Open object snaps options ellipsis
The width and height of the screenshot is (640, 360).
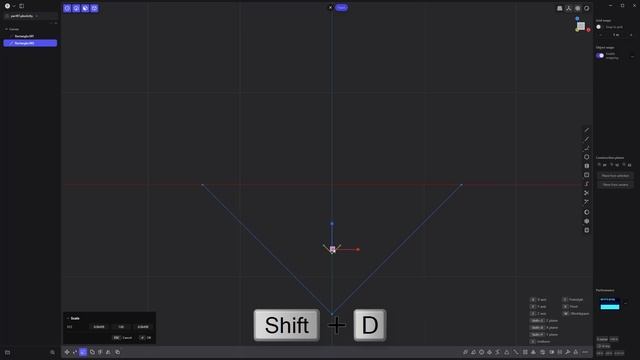[x=632, y=56]
